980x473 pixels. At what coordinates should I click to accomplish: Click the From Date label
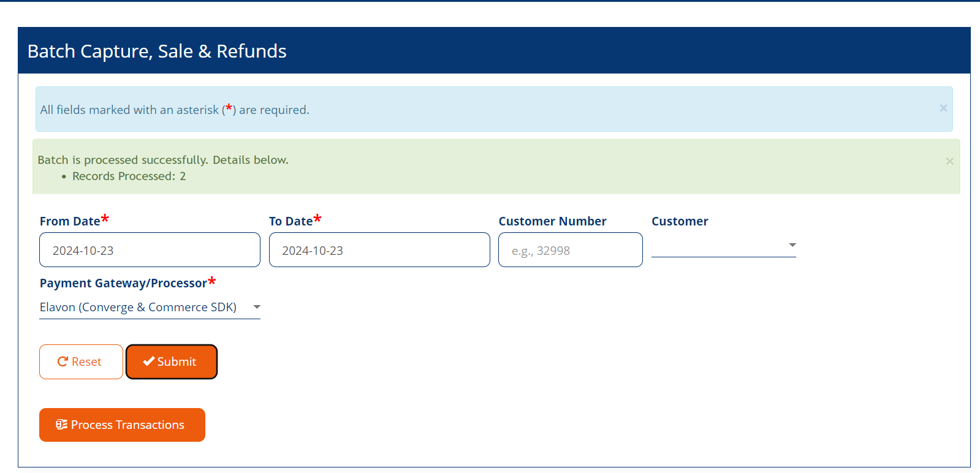tap(70, 221)
